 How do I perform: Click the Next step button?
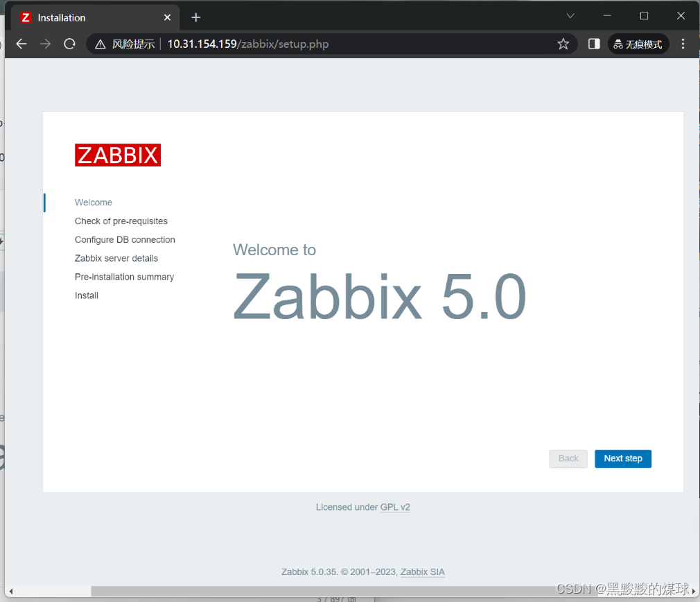622,458
